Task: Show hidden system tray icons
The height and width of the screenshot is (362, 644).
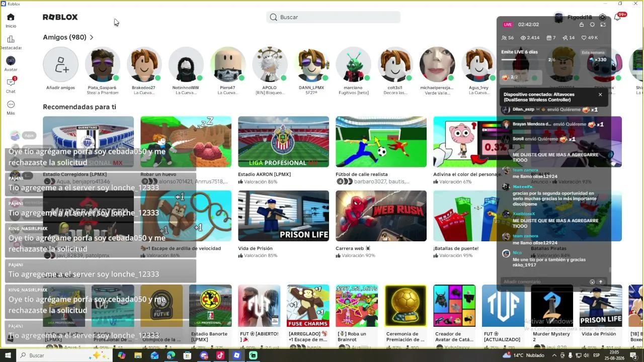Action: [x=553, y=355]
